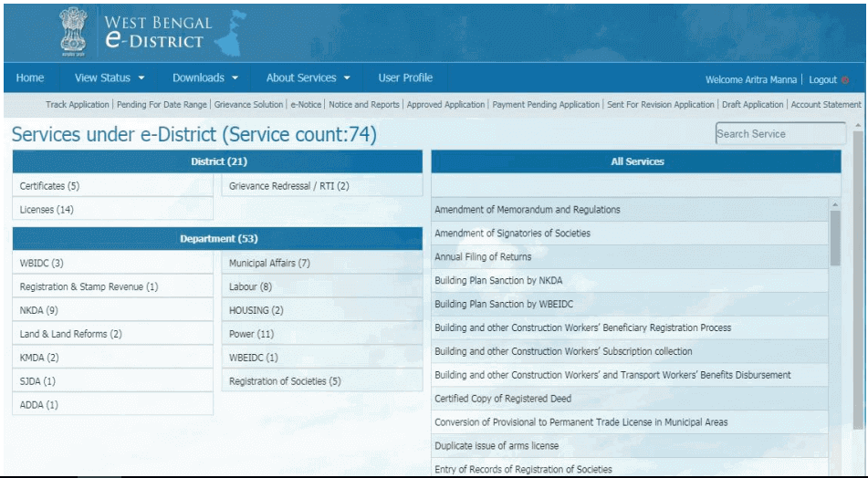Open Pending For Date Range link

[x=162, y=105]
